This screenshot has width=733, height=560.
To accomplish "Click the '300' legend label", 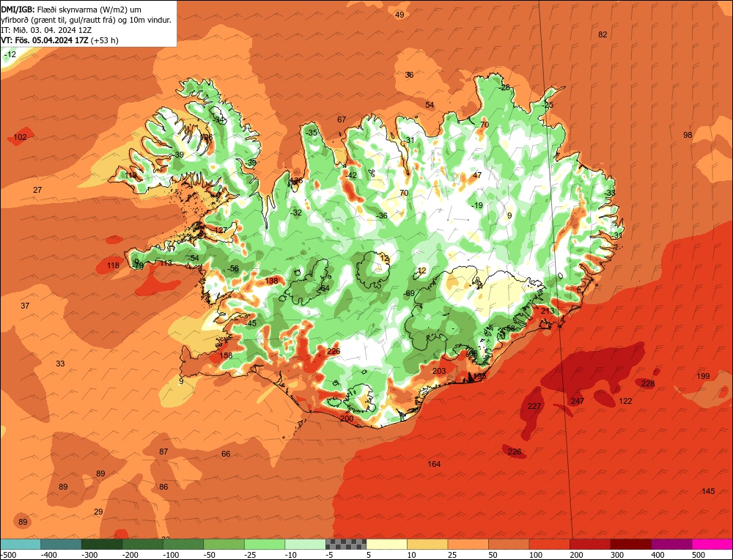I will 617,555.
